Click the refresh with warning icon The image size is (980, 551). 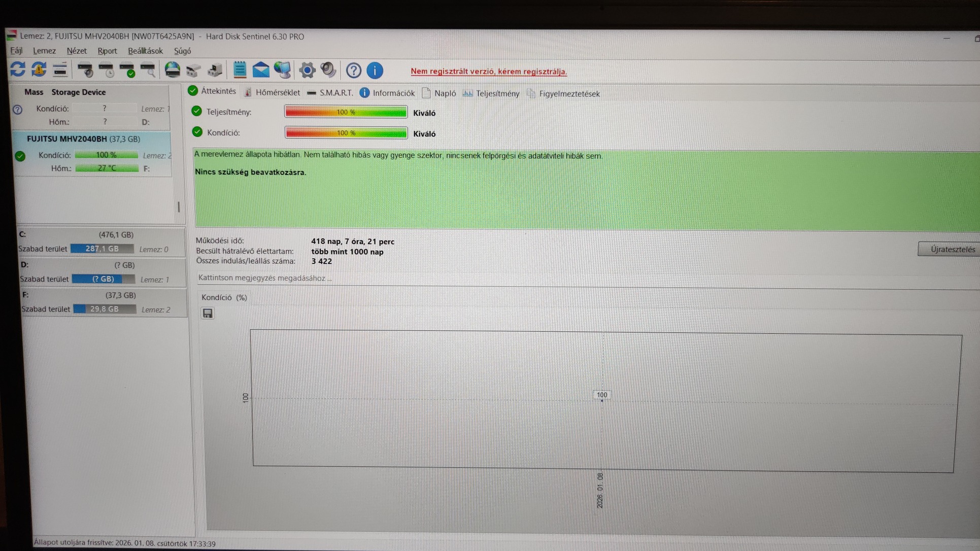coord(39,69)
